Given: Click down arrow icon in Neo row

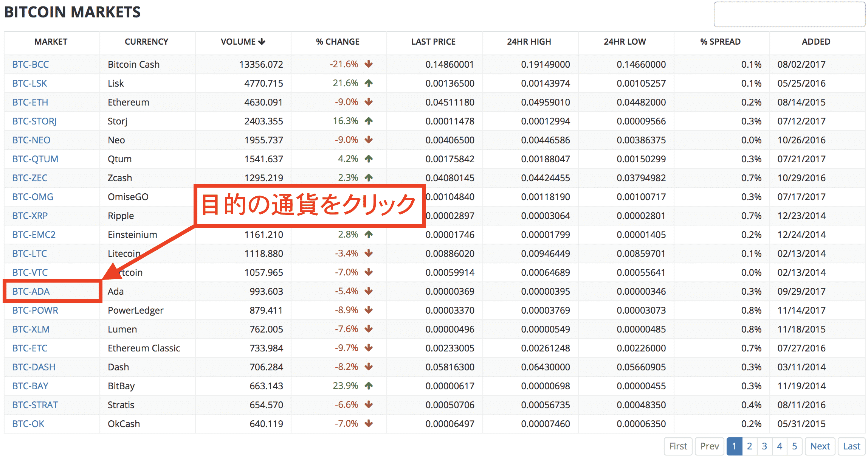Looking at the screenshot, I should click(x=369, y=140).
